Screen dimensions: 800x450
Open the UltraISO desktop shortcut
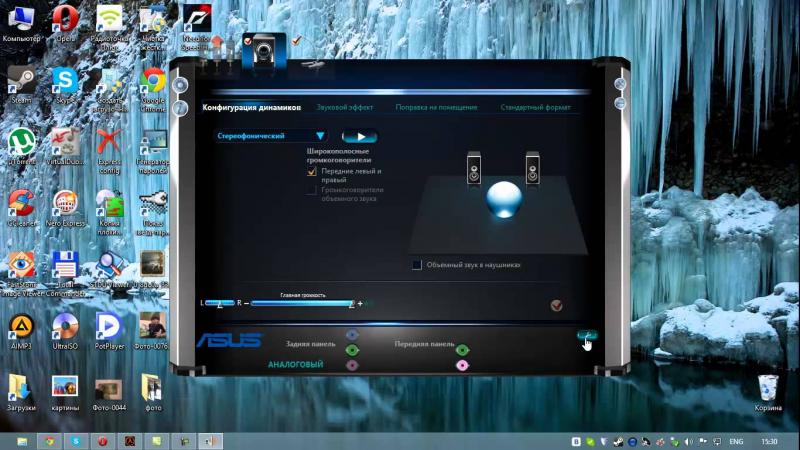(x=65, y=331)
